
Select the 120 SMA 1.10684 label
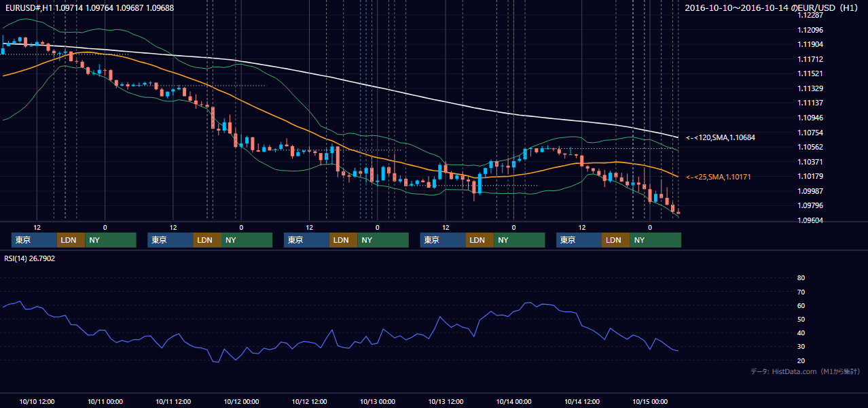[720, 137]
